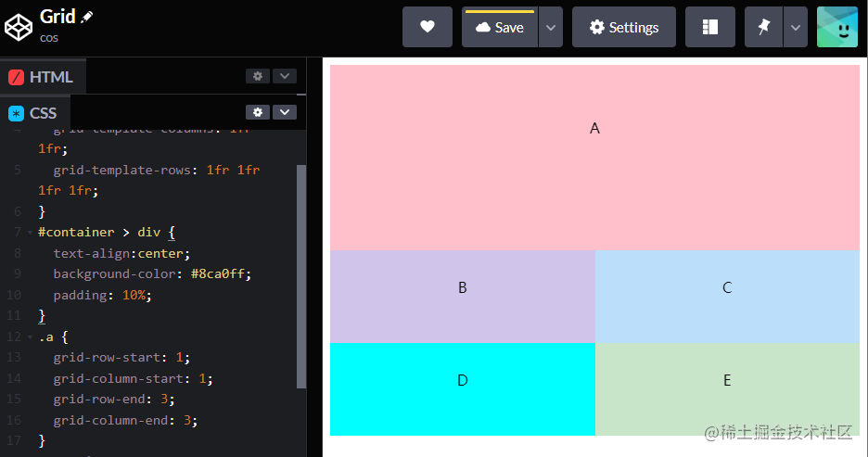
Task: Switch to the HTML editor tab
Action: tap(42, 77)
